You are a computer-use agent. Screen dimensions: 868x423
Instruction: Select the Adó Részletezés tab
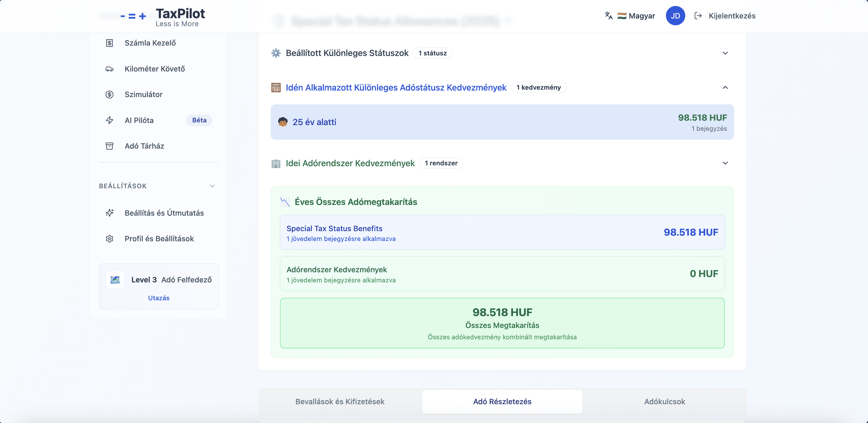502,402
